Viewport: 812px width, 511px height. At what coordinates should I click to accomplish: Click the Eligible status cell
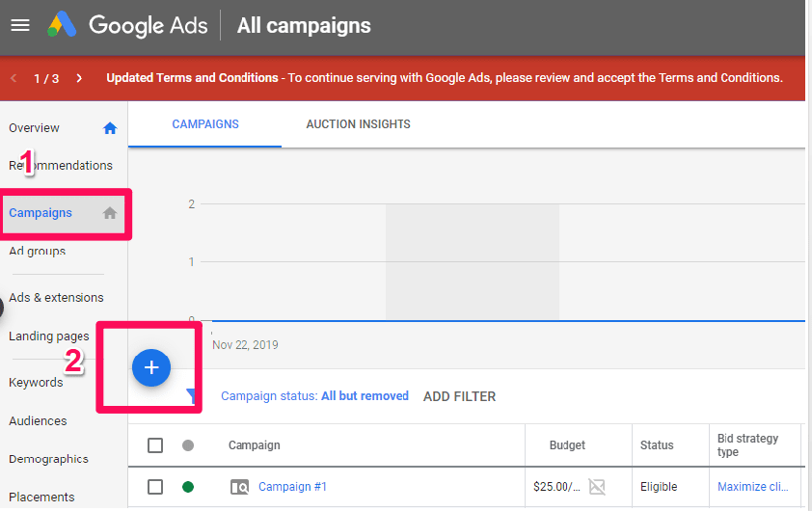[x=659, y=487]
